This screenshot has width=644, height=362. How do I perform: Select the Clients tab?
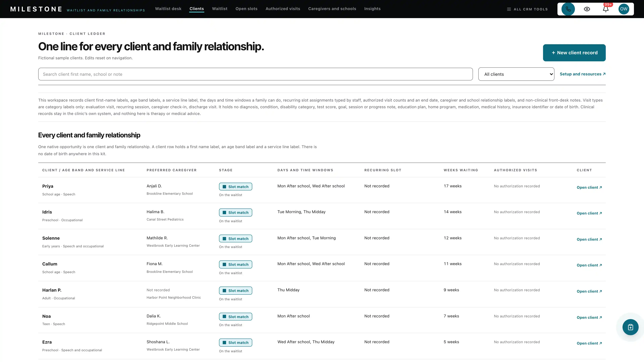click(x=197, y=9)
